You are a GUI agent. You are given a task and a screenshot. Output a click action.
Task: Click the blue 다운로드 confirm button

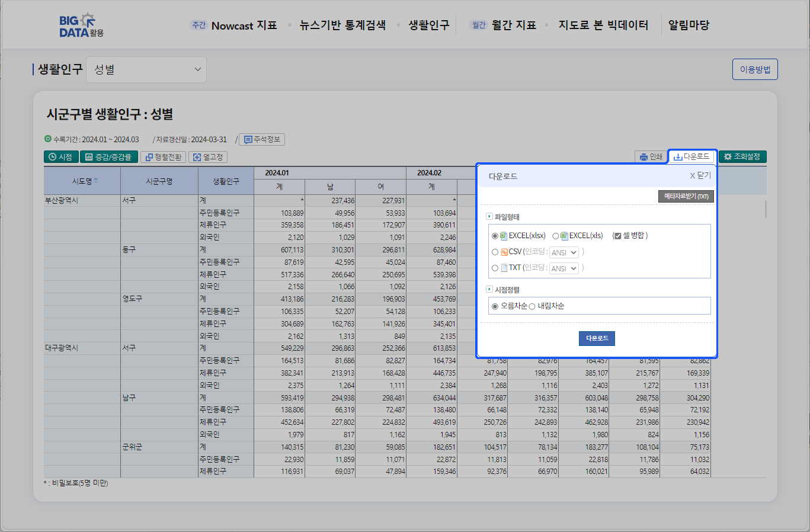point(597,338)
